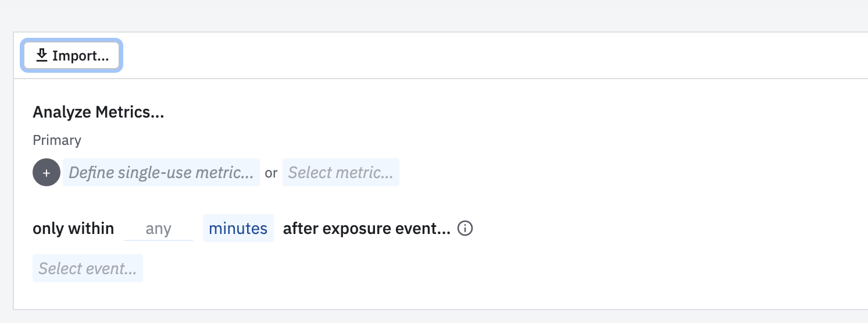Click empty toolbar area right of Import
Image resolution: width=868 pixels, height=323 pixels.
[494, 56]
